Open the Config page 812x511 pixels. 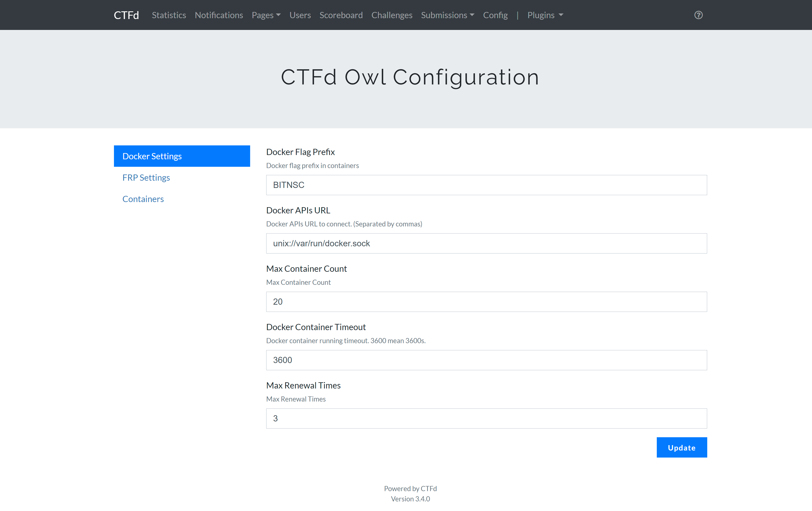(x=495, y=15)
